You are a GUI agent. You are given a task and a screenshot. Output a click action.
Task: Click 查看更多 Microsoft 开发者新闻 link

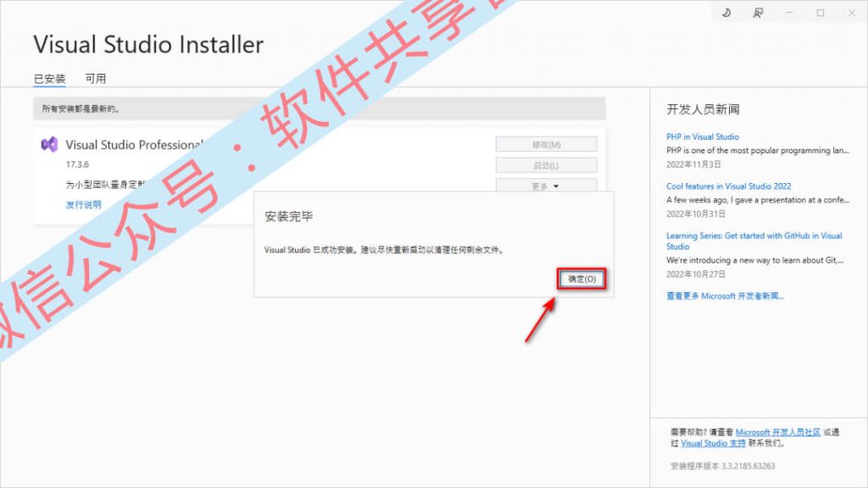point(726,296)
